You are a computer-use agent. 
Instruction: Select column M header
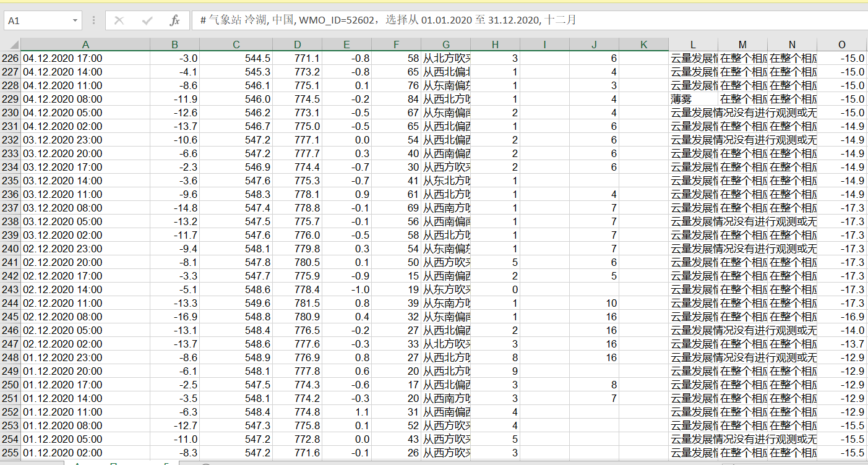point(742,45)
